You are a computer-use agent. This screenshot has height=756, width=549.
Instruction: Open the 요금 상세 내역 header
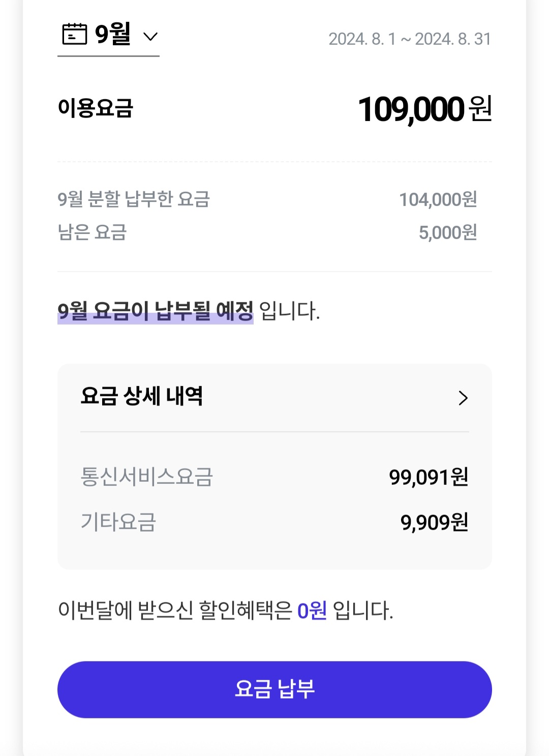[142, 396]
